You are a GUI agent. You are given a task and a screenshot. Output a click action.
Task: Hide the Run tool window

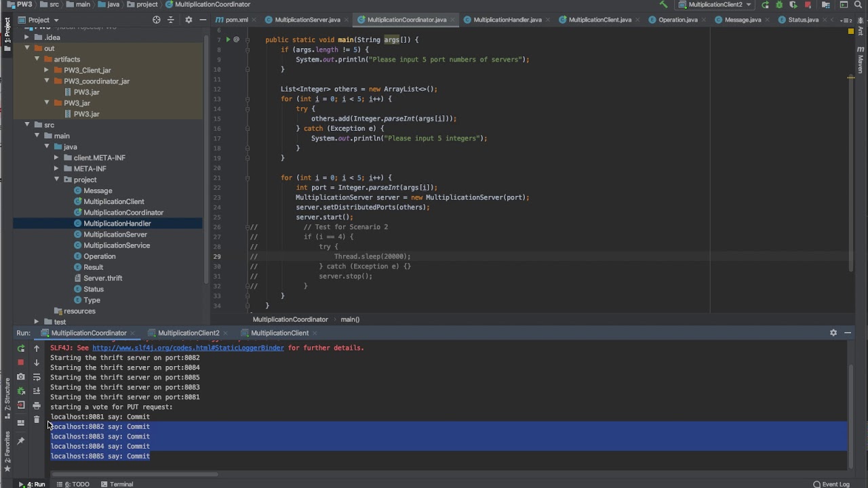[848, 333]
